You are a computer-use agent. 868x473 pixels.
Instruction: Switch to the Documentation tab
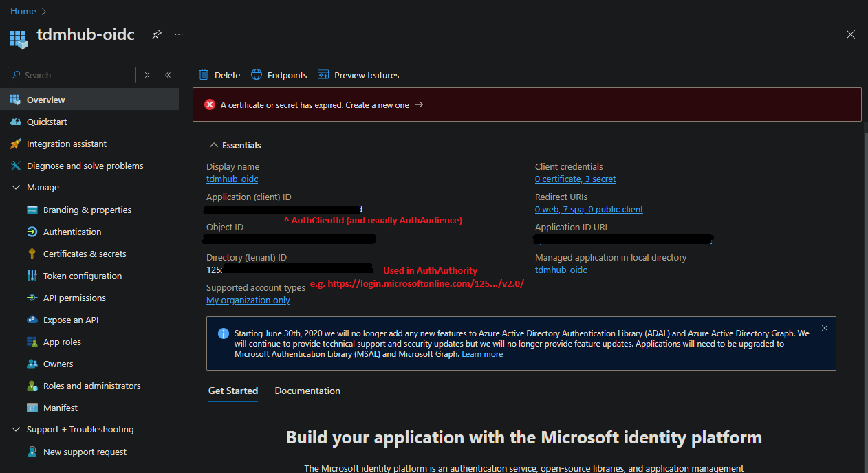pos(307,390)
